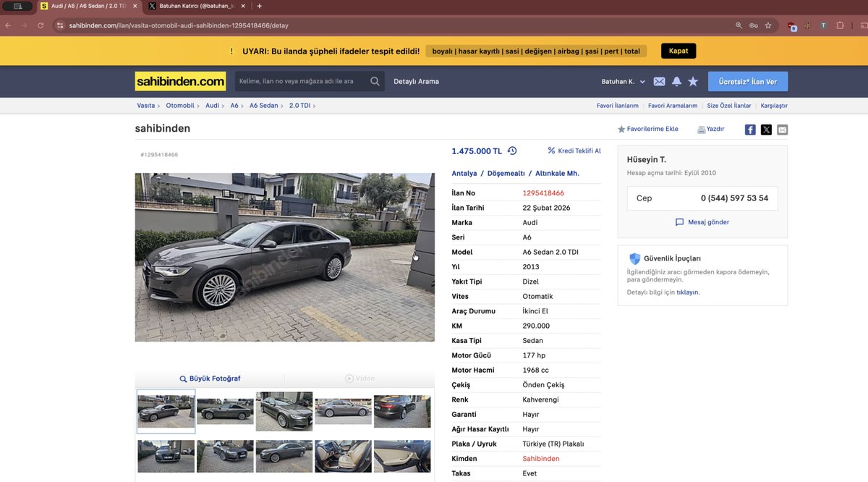Image resolution: width=868 pixels, height=482 pixels.
Task: Open Detaylı Arama link
Action: [x=416, y=82]
